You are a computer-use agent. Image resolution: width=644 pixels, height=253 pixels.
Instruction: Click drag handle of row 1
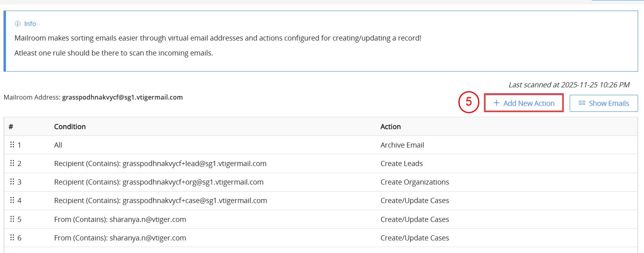coord(12,145)
